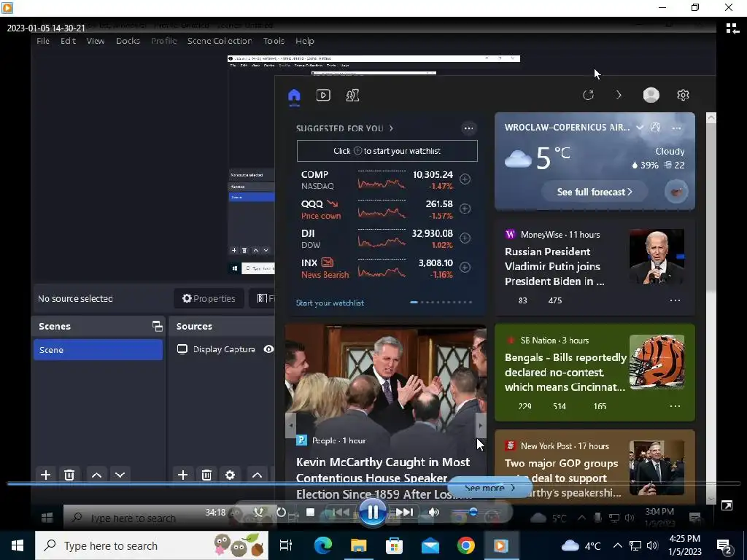This screenshot has height=560, width=747.
Task: Open the video Watch tab in widgets
Action: click(x=323, y=96)
